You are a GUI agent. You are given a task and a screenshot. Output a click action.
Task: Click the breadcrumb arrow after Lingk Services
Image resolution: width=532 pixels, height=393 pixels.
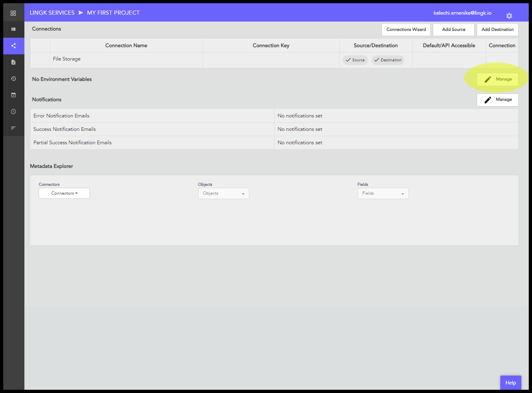point(81,13)
